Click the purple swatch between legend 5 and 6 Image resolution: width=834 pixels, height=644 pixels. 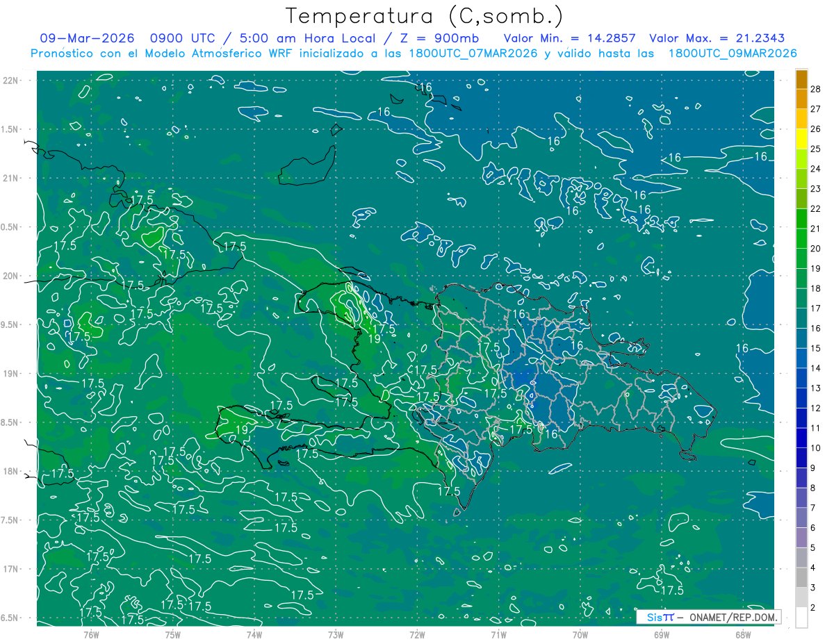pyautogui.click(x=801, y=538)
